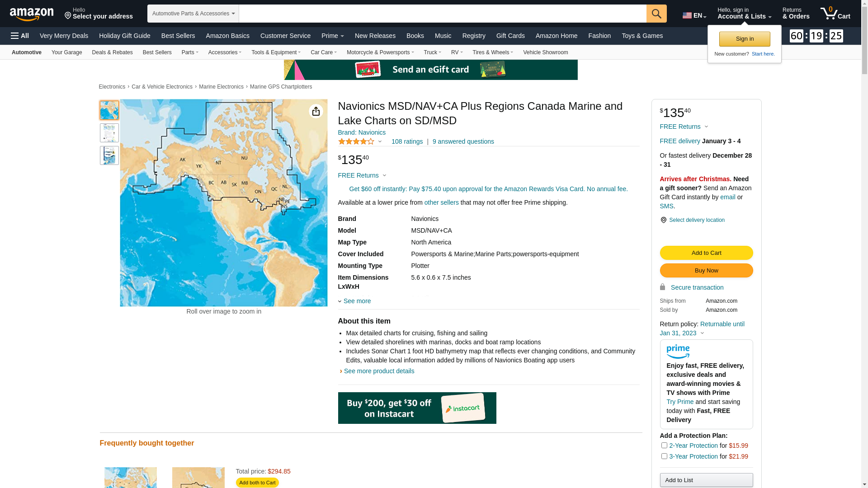Click the Amazon logo home icon
This screenshot has width=868, height=488.
32,14
